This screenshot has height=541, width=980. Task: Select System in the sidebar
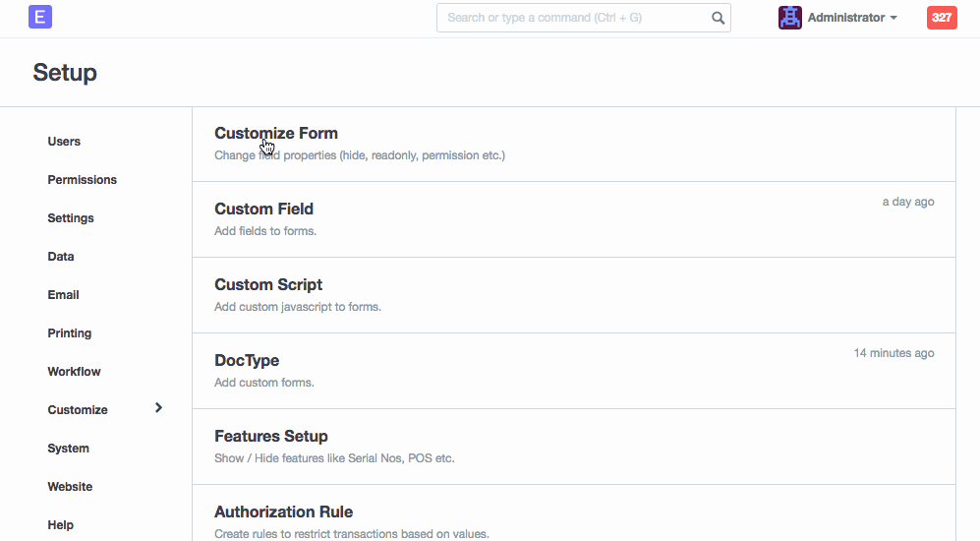tap(68, 449)
